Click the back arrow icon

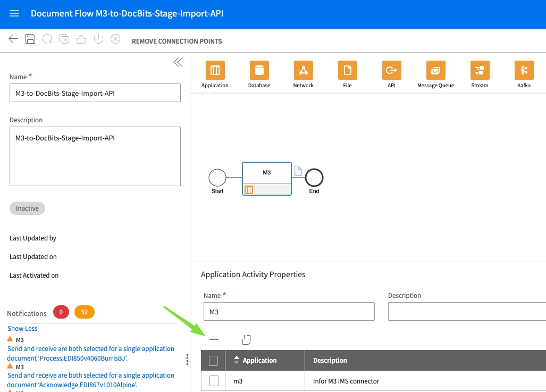click(13, 39)
